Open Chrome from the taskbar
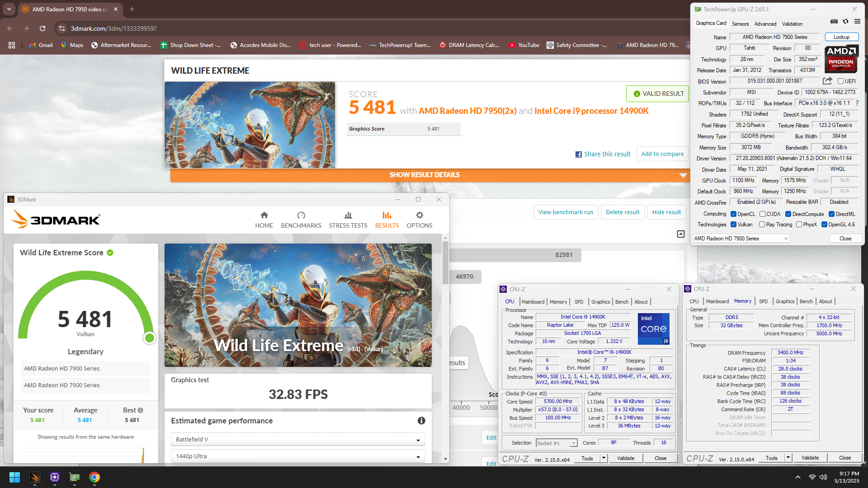Viewport: 868px width, 488px height. tap(94, 477)
